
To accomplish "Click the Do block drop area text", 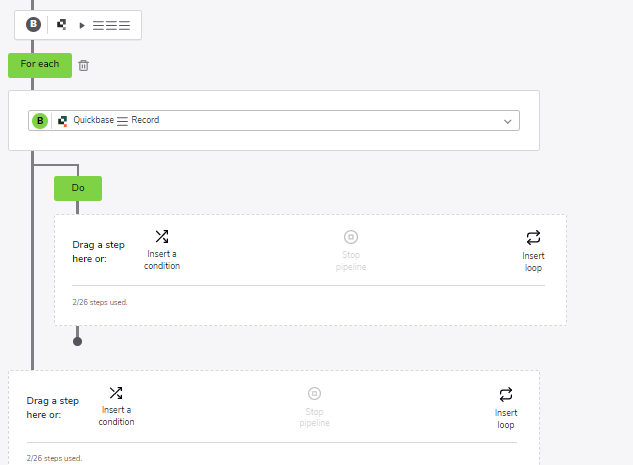I will [x=99, y=252].
